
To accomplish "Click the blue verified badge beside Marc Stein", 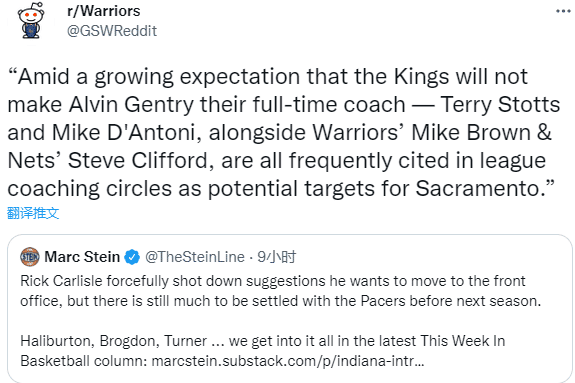I will pos(132,257).
